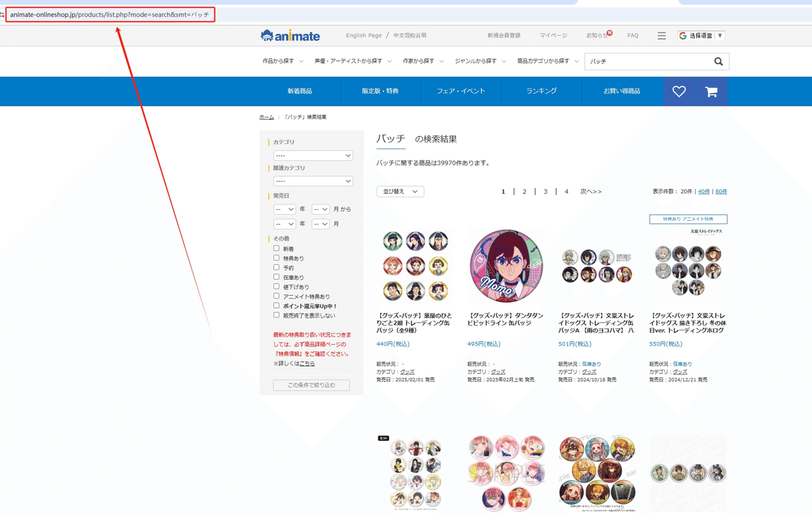
Task: Click the 新規会員登録 link
Action: [x=504, y=35]
